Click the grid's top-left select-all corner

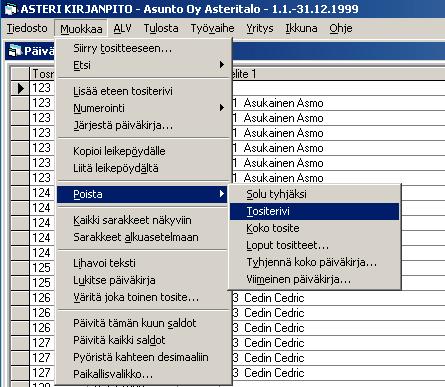click(x=20, y=74)
